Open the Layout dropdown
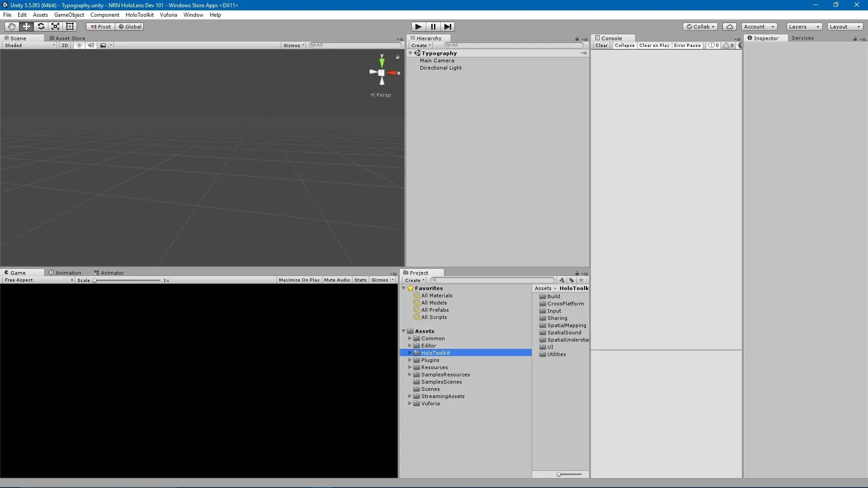The image size is (868, 488). click(845, 27)
